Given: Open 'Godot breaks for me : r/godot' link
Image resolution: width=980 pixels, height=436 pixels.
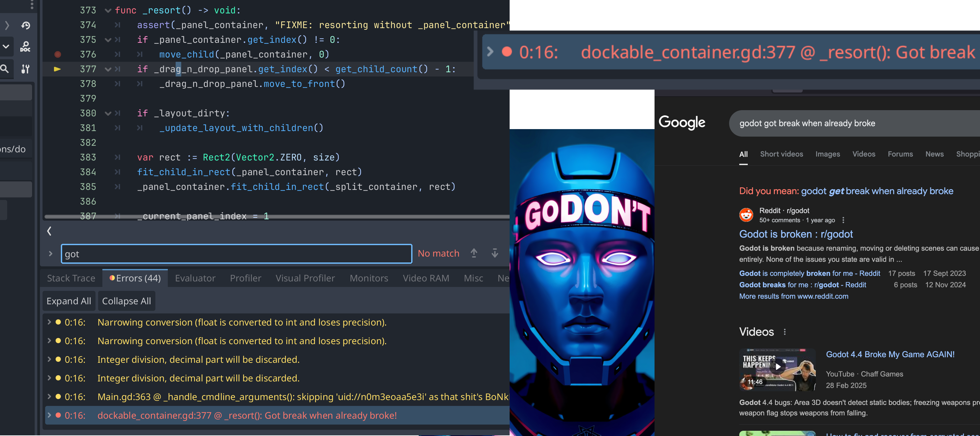Looking at the screenshot, I should pos(802,285).
